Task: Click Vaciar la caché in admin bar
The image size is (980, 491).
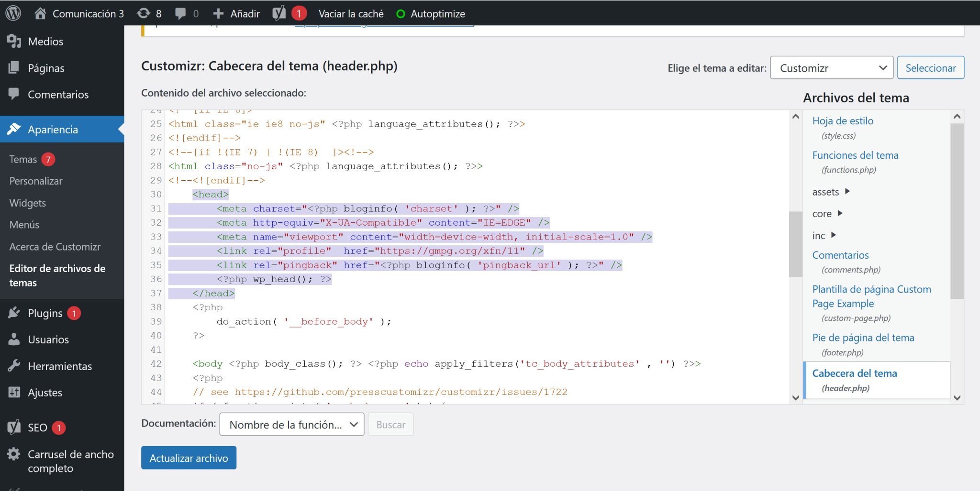Action: coord(351,14)
